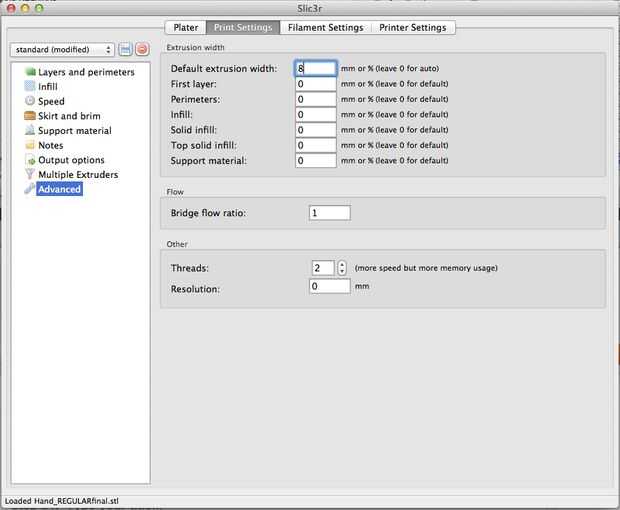Click the Bridge flow ratio field

pos(329,213)
